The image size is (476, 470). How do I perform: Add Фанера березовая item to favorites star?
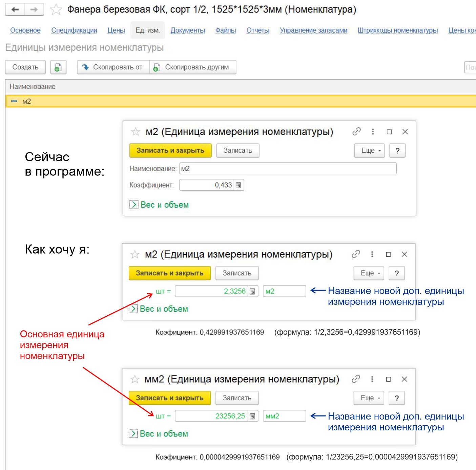point(56,10)
